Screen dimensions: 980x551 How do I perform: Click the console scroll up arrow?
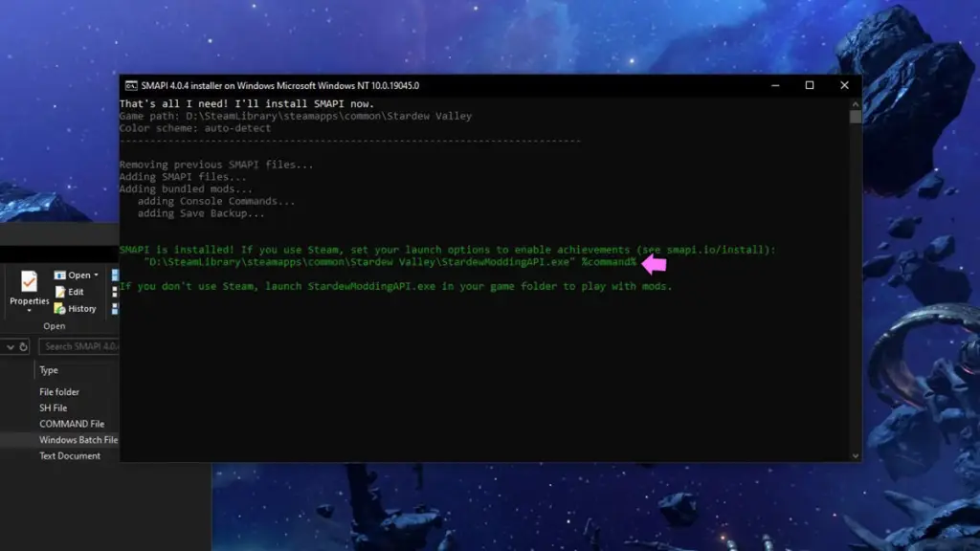pyautogui.click(x=855, y=103)
